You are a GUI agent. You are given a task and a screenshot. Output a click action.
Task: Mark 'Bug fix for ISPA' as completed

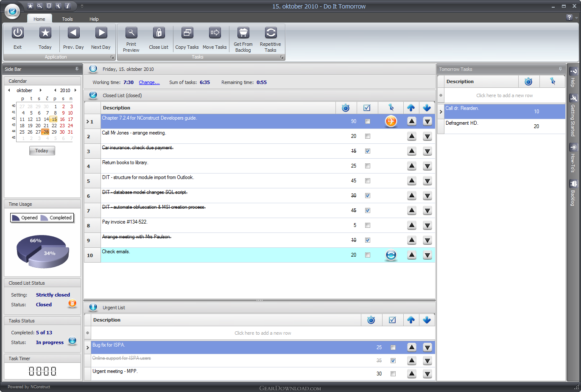393,347
